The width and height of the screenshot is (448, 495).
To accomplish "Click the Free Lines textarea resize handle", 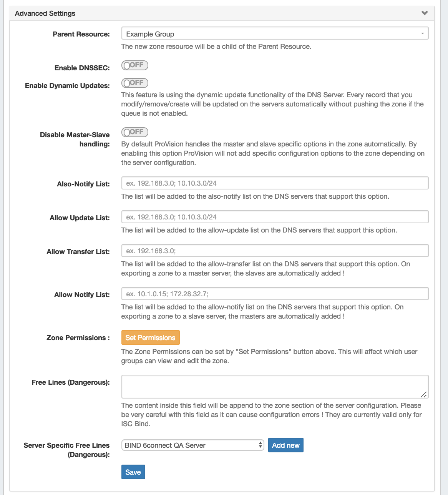I will [x=424, y=394].
